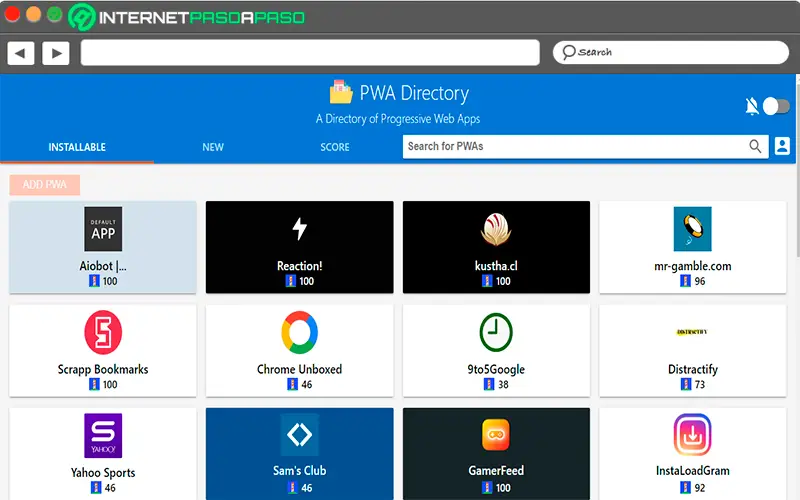Click the browser back arrow button

coord(21,53)
